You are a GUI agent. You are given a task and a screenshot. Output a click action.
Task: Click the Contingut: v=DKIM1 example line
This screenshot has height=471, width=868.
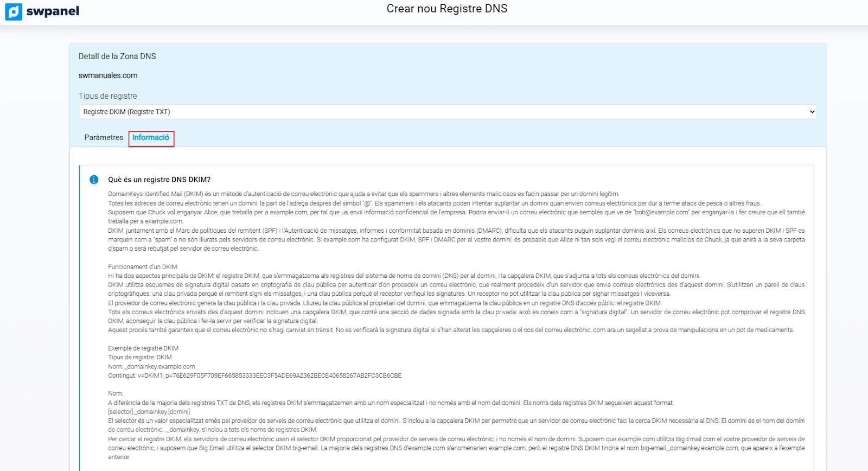254,375
